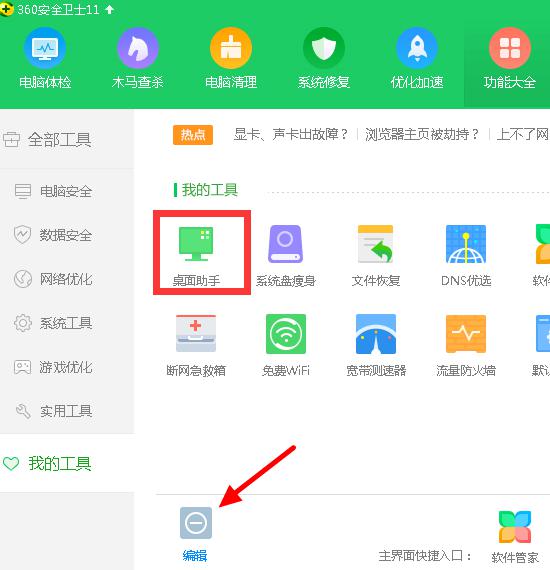The width and height of the screenshot is (550, 570).
Task: Select 电脑安全 category
Action: click(67, 191)
